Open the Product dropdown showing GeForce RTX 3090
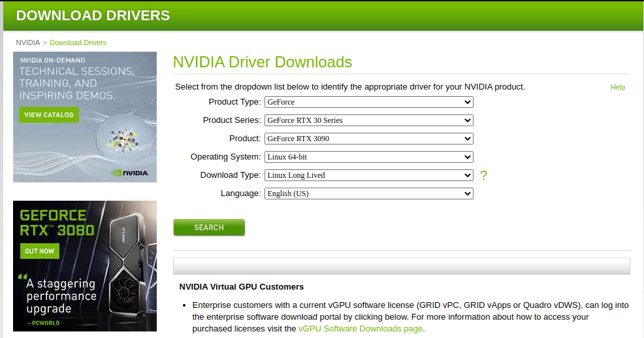 (x=369, y=139)
